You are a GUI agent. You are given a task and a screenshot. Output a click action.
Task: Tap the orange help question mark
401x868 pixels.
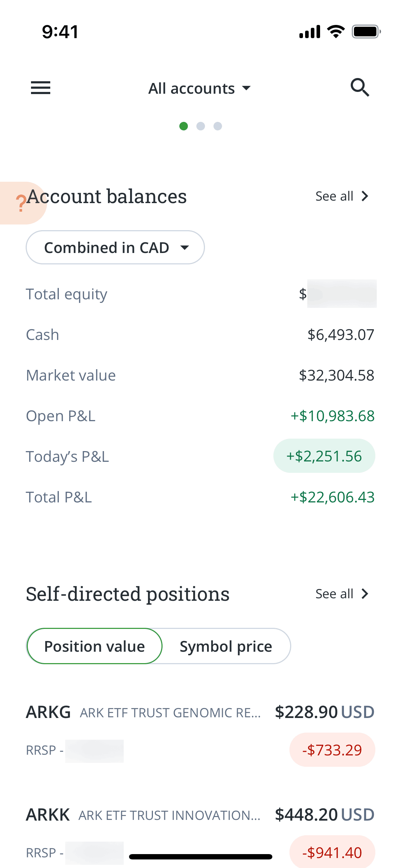coord(21,203)
